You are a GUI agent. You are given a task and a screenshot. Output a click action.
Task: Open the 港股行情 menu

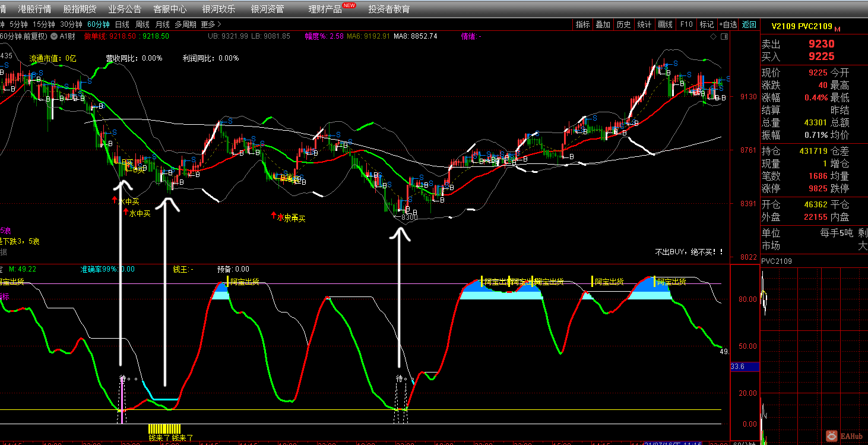(x=34, y=9)
